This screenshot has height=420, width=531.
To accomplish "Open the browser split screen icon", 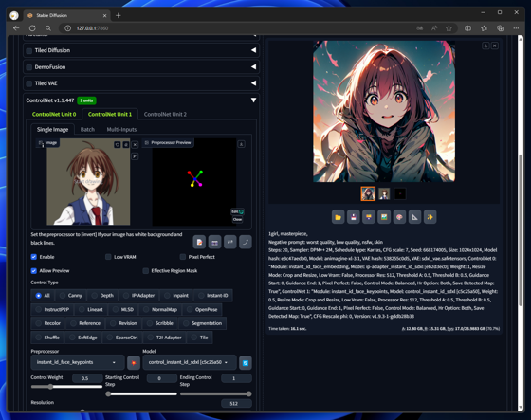I will 467,28.
